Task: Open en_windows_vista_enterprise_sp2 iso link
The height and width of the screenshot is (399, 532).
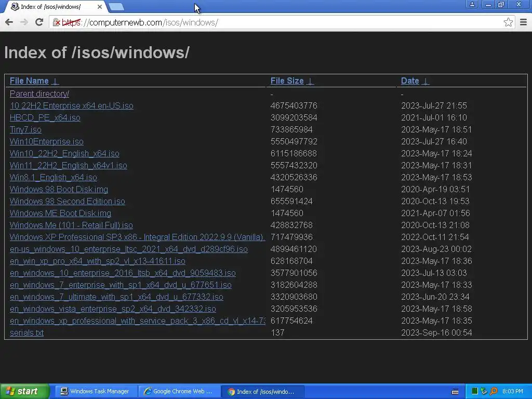Action: click(x=113, y=309)
